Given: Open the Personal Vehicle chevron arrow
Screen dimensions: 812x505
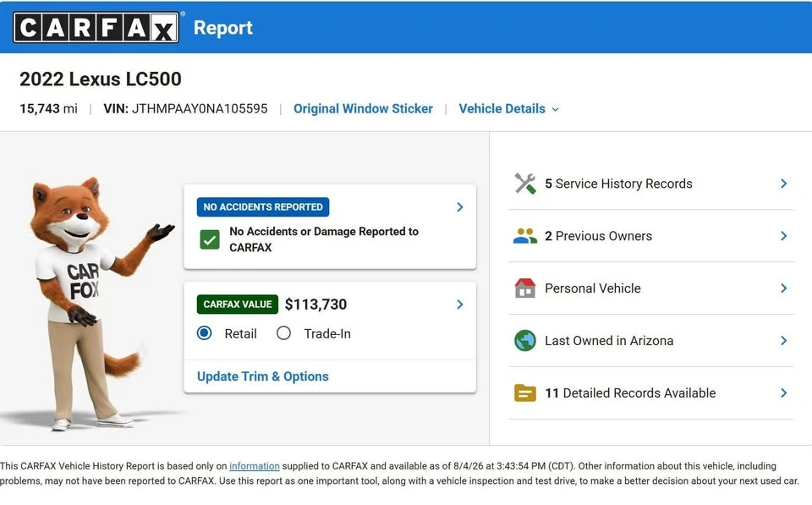Looking at the screenshot, I should point(784,288).
